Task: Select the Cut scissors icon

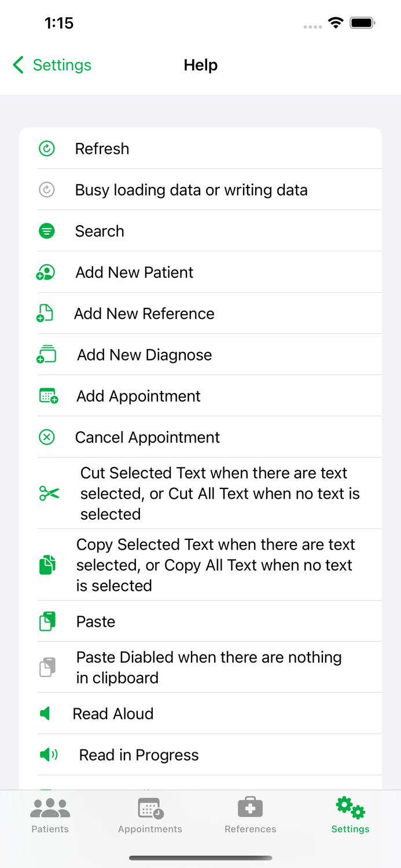Action: coord(47,494)
